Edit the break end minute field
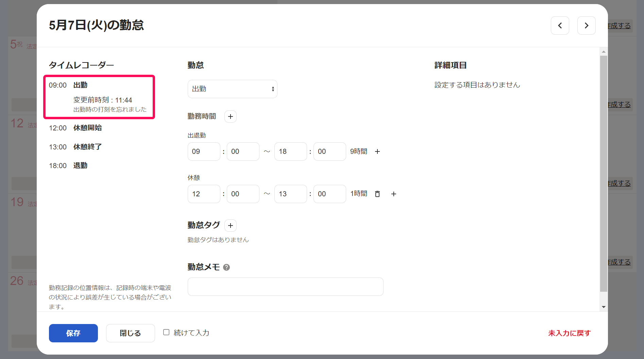The width and height of the screenshot is (644, 359). point(330,194)
